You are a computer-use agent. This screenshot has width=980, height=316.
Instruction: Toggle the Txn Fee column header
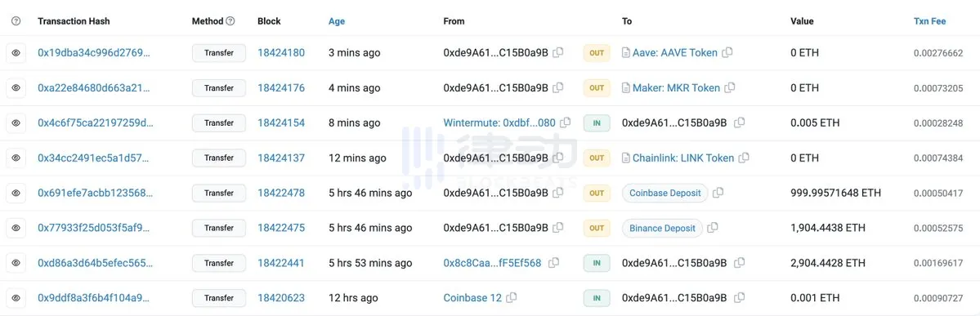pyautogui.click(x=929, y=21)
